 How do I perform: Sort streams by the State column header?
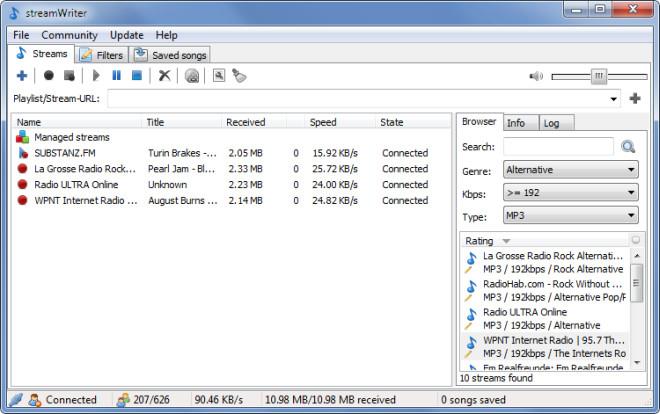[412, 122]
